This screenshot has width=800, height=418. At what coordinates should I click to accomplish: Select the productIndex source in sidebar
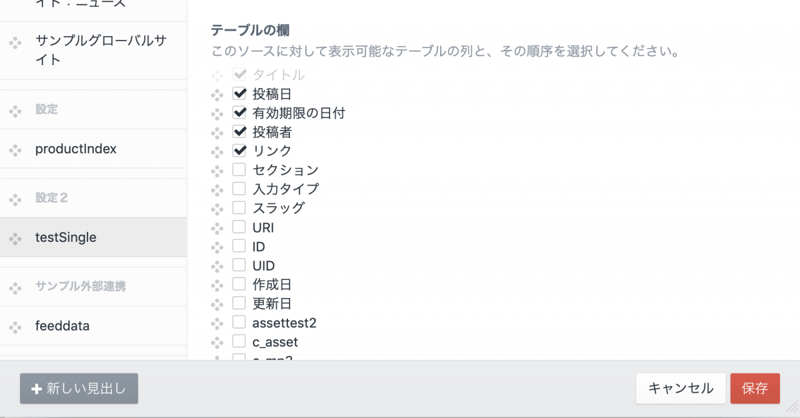(x=76, y=149)
